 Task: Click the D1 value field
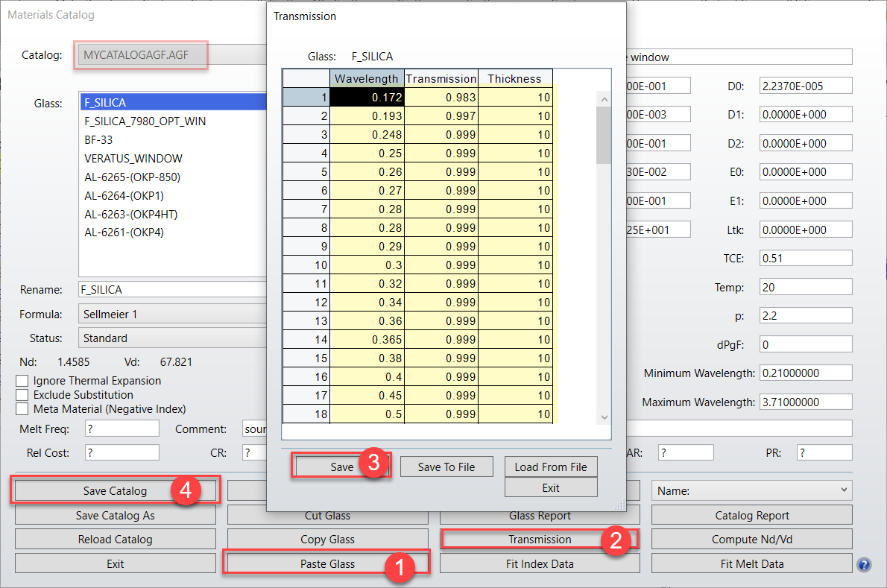806,114
